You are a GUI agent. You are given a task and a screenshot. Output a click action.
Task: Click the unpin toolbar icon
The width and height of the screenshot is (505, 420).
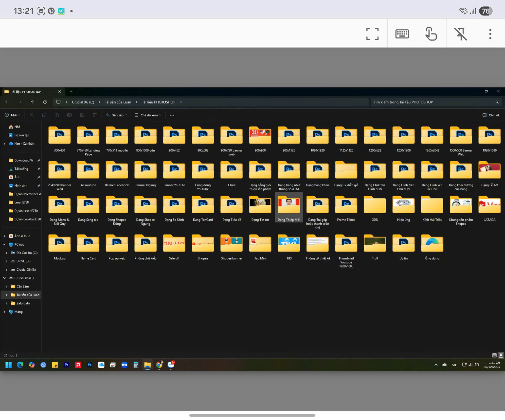click(461, 34)
